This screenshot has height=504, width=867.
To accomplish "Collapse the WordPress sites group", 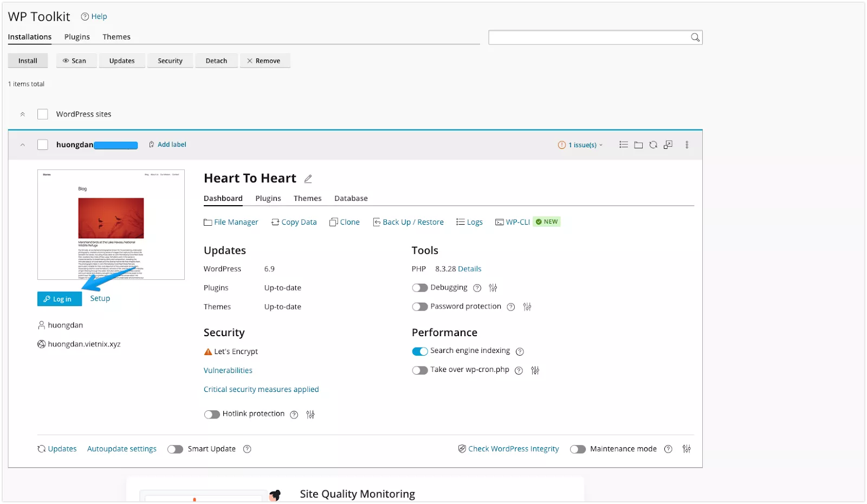I will [23, 114].
